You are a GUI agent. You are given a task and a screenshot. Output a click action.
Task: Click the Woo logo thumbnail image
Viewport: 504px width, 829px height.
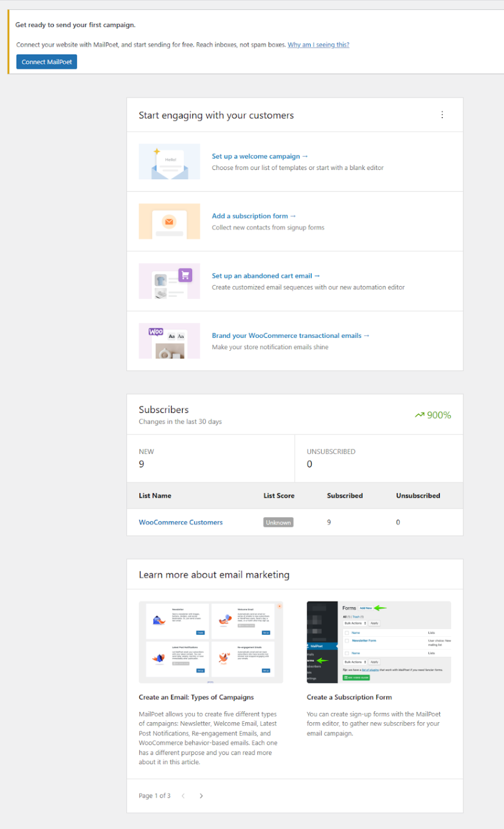[x=169, y=341]
